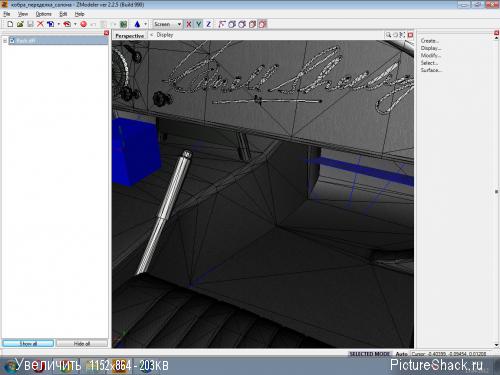Click the red sphere materials icon
Viewport: 500px width, 375px height.
[x=83, y=24]
